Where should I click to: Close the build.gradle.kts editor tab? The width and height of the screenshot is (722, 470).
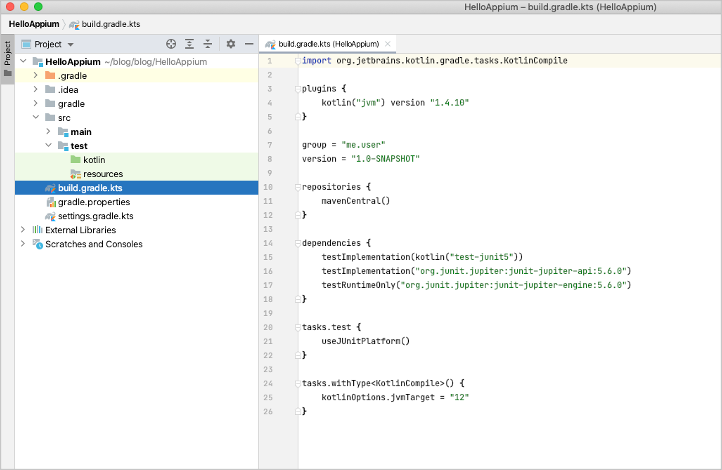coord(388,44)
